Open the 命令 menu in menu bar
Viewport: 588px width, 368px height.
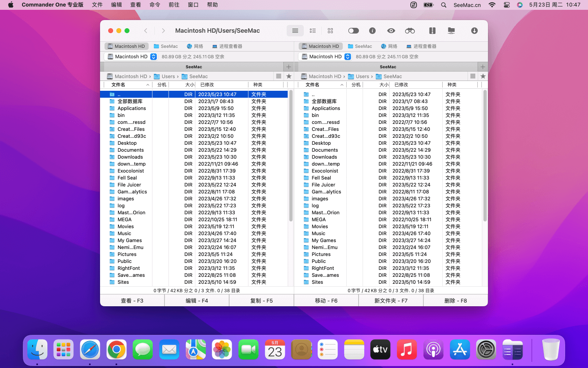pyautogui.click(x=155, y=5)
